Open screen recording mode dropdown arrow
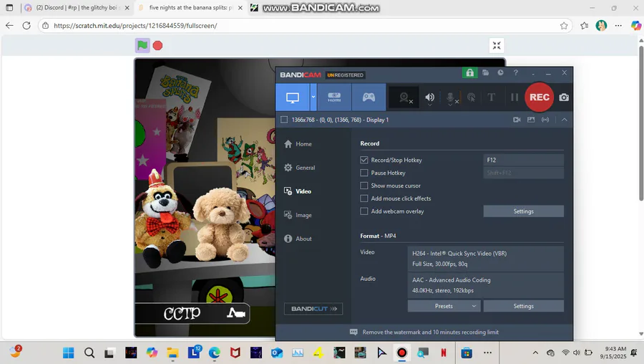Screen dimensions: 644x364 313,97
